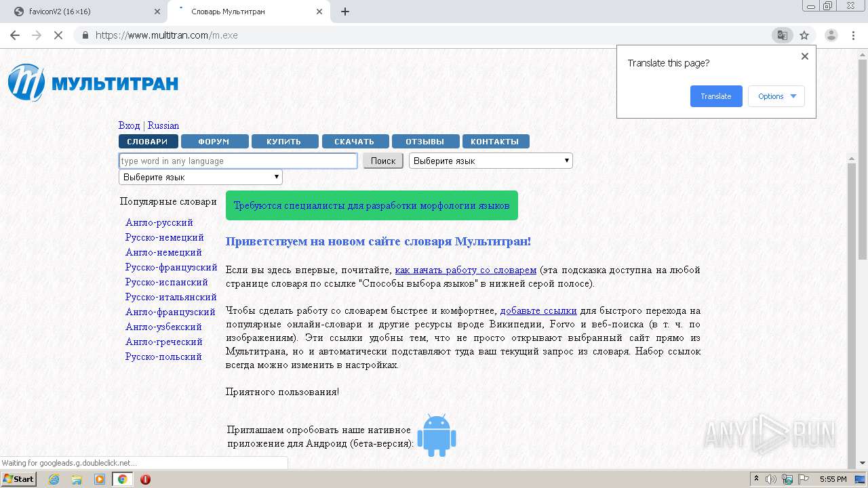Expand the right Выберите язык dropdown
This screenshot has width=868, height=488.
[491, 161]
